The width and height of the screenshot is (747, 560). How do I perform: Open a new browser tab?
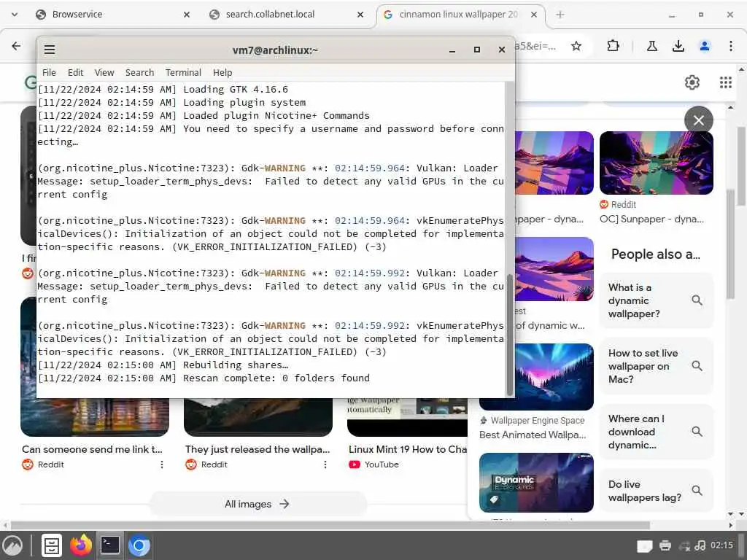click(x=560, y=15)
